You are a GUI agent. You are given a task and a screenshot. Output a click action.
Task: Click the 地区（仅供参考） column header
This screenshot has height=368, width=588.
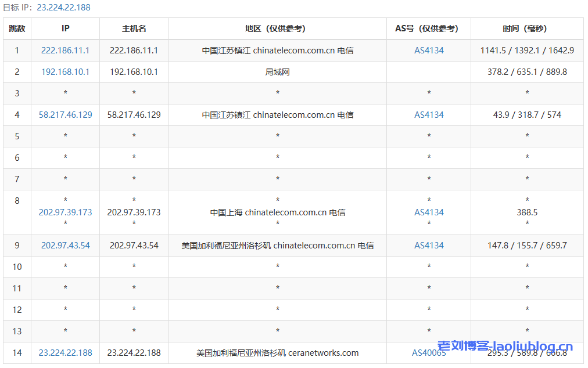click(277, 28)
